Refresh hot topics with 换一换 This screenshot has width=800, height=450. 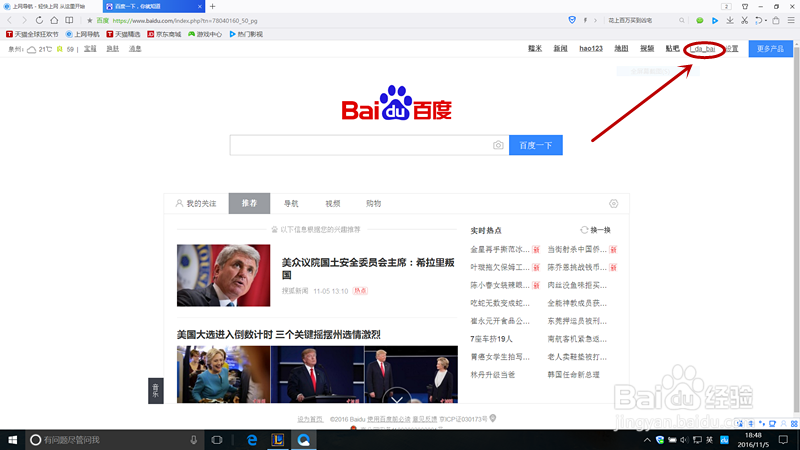(595, 230)
